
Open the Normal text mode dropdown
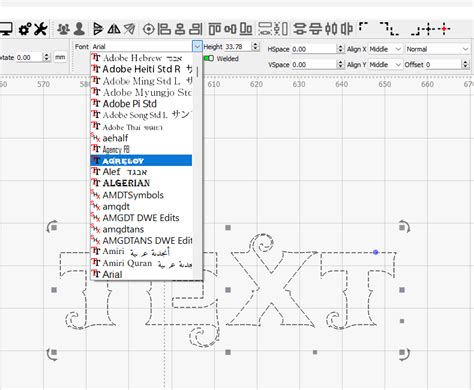[x=437, y=49]
